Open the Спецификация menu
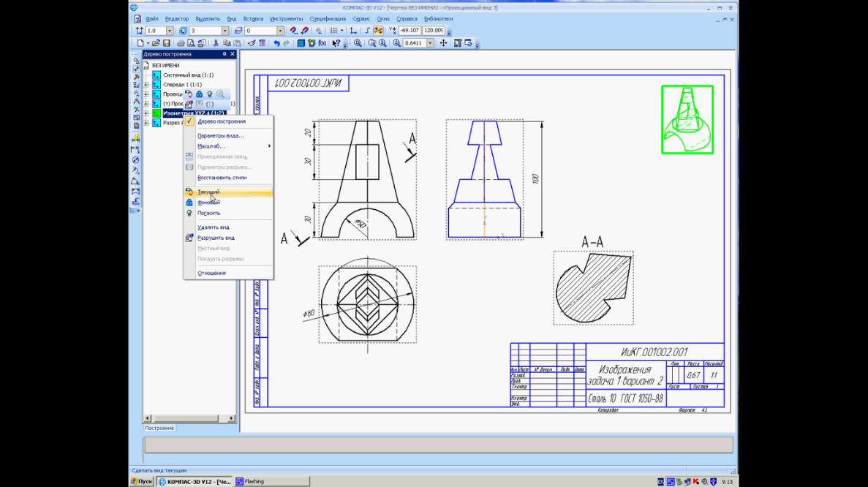 [x=328, y=18]
